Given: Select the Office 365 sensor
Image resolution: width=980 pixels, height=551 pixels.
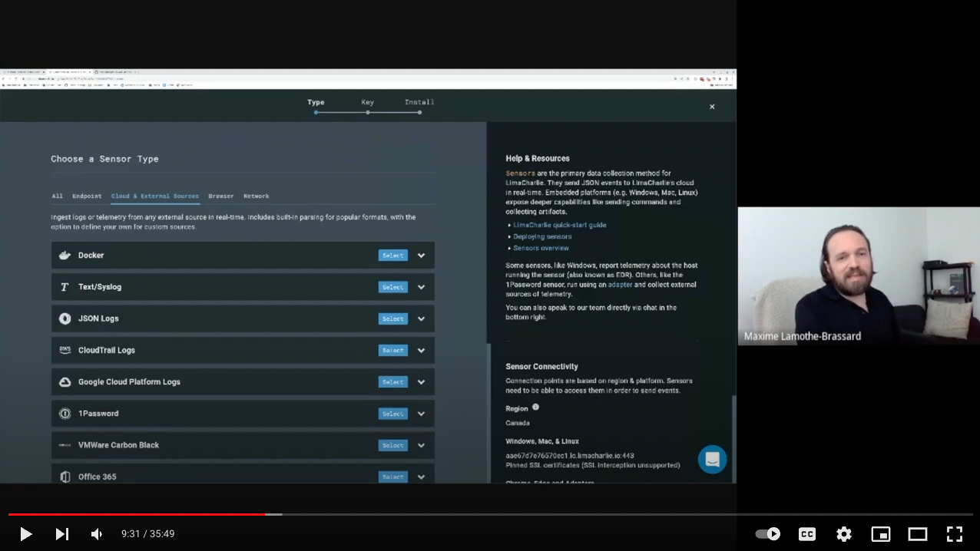Looking at the screenshot, I should coord(392,477).
